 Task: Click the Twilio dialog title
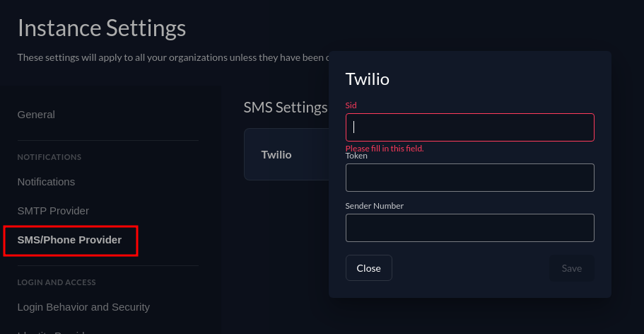pos(367,79)
